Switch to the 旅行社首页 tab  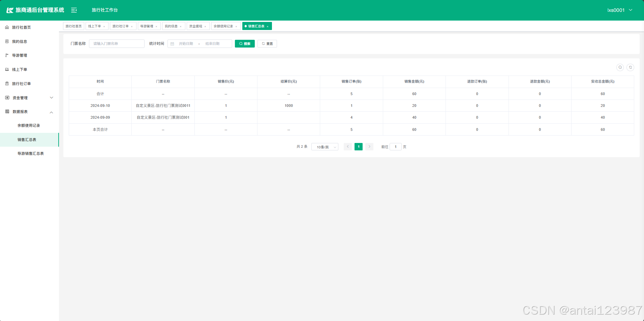[73, 26]
